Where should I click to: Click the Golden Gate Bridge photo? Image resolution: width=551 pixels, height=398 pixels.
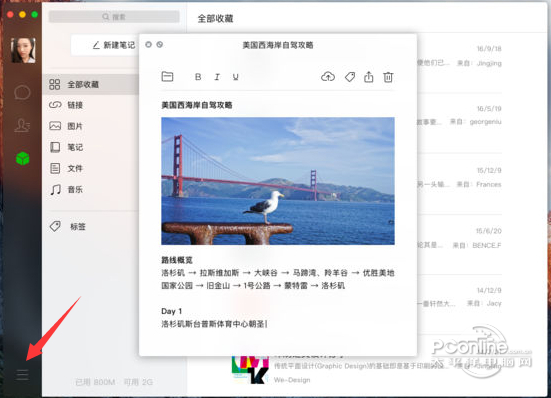pyautogui.click(x=278, y=181)
